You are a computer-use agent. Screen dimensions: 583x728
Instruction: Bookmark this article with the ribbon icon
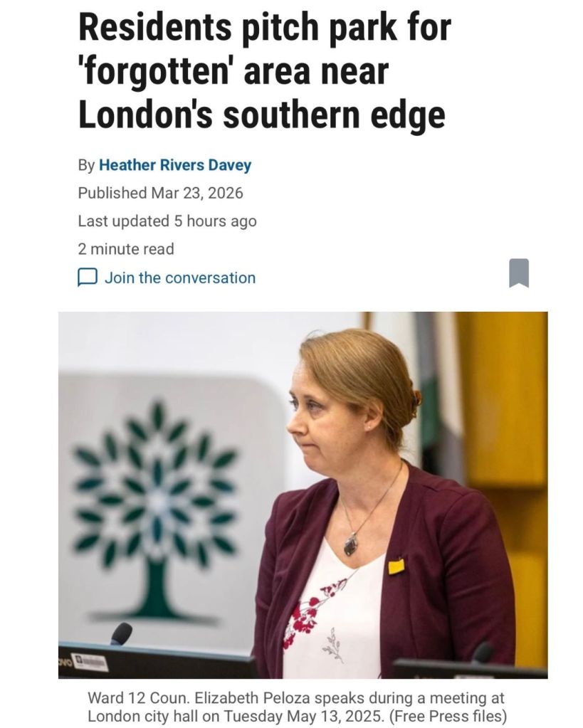(519, 273)
